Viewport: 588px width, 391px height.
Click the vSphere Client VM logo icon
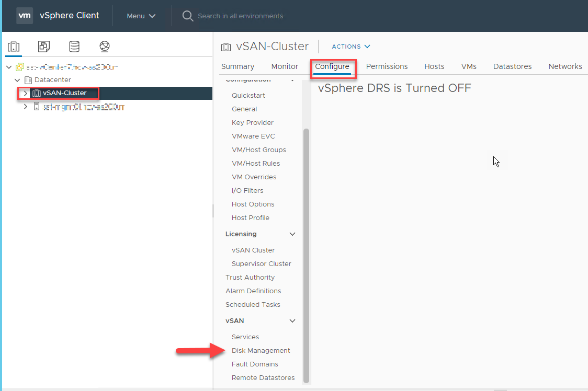pyautogui.click(x=25, y=16)
